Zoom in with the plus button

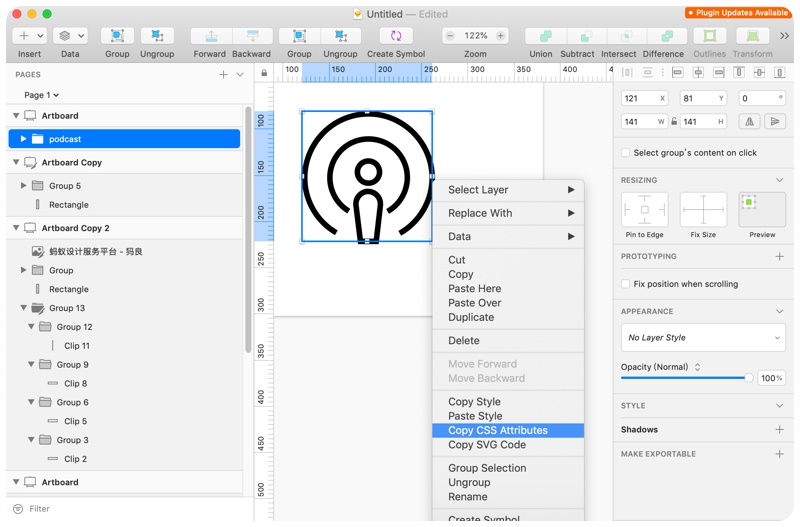click(501, 36)
